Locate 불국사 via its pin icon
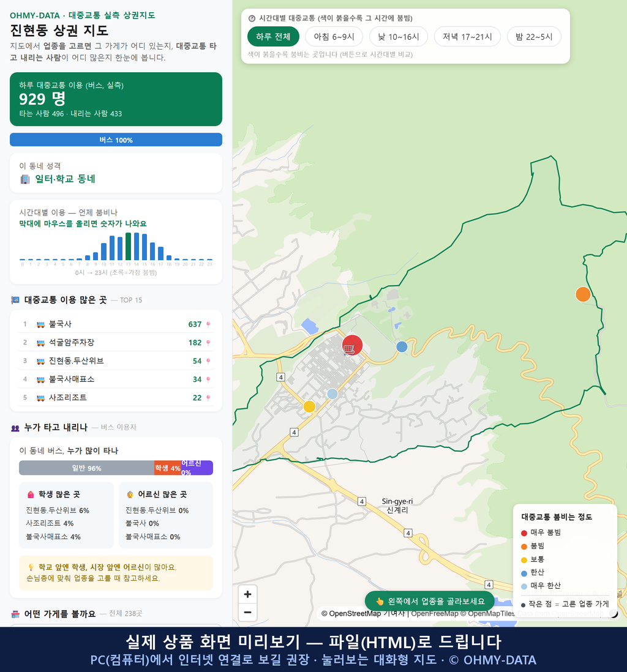 [208, 324]
